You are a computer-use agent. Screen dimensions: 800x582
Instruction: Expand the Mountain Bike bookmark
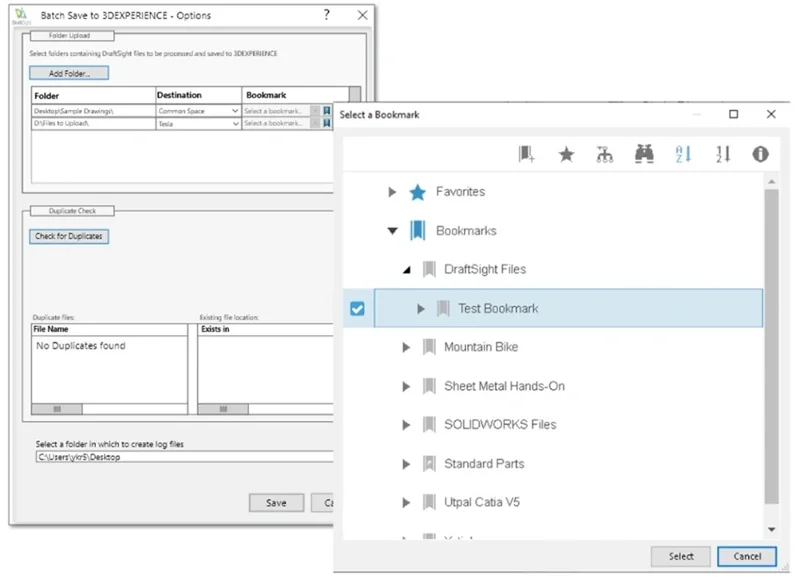tap(406, 347)
